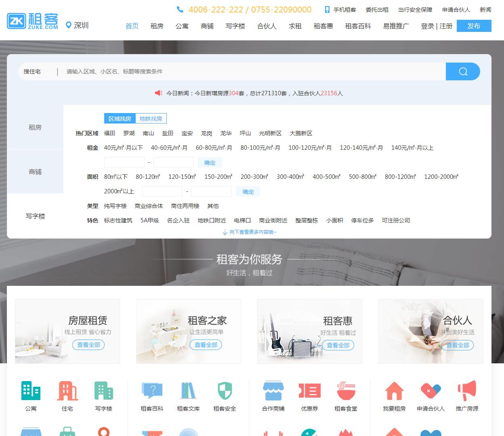Open the 优惠券 coupon icon

(310, 390)
